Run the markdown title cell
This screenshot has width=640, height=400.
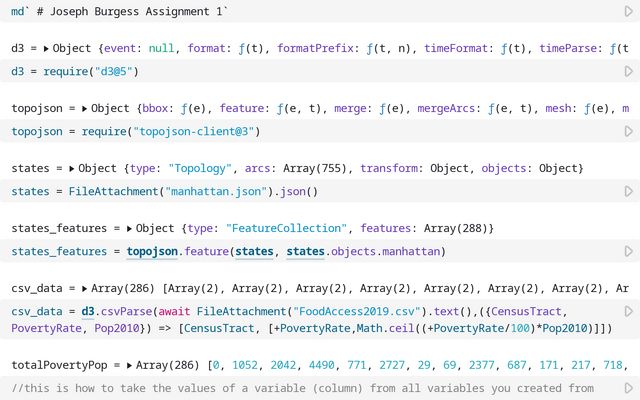tap(629, 11)
